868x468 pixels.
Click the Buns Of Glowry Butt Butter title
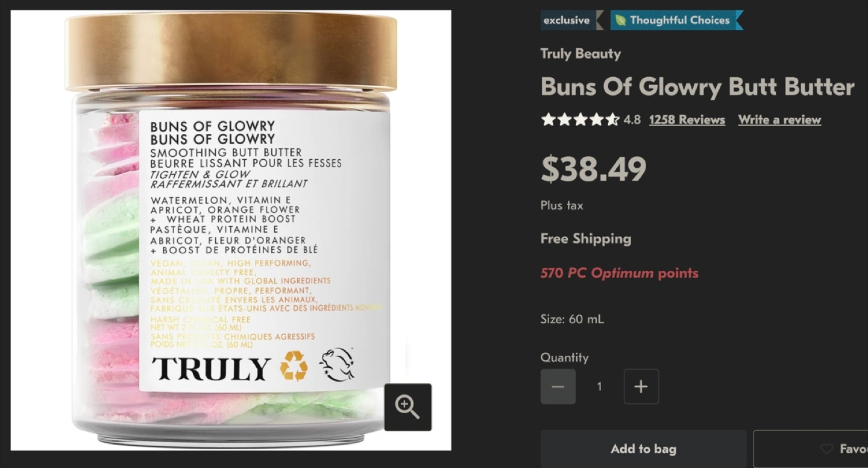(697, 87)
